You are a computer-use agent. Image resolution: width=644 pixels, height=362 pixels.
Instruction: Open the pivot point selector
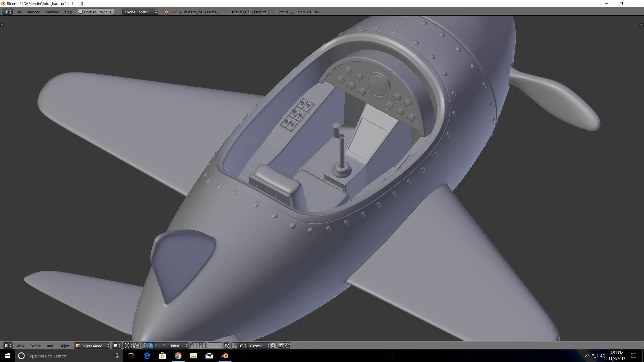pyautogui.click(x=128, y=346)
